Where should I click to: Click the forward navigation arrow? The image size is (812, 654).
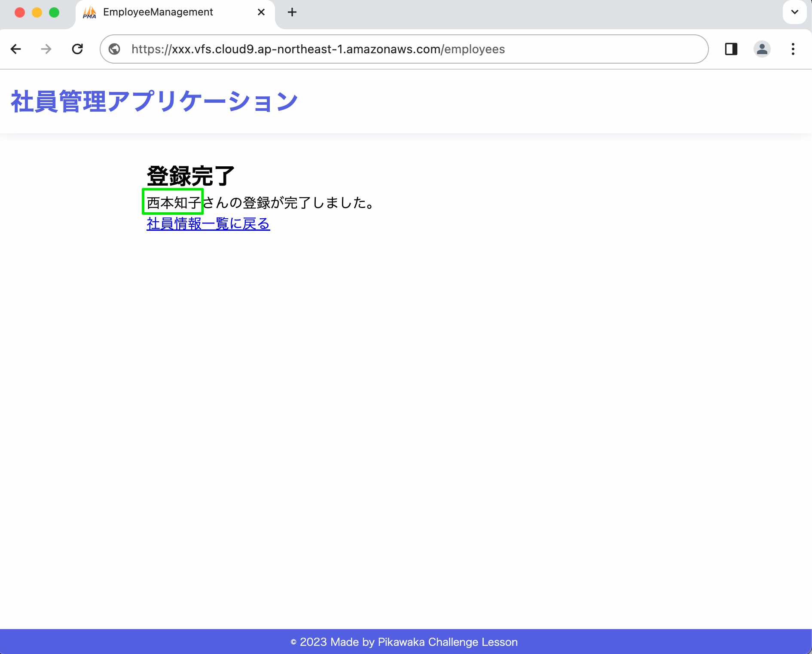point(46,49)
